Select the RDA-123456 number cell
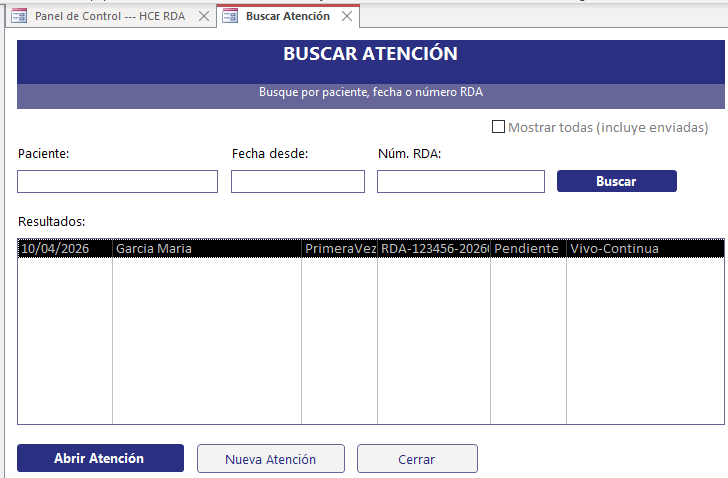This screenshot has width=728, height=478. point(434,249)
